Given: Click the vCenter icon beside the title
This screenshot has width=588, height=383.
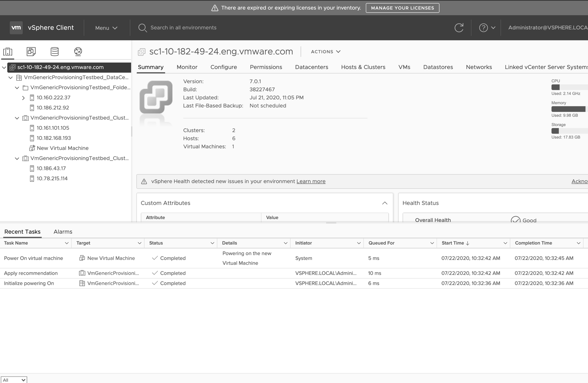Looking at the screenshot, I should coord(142,52).
